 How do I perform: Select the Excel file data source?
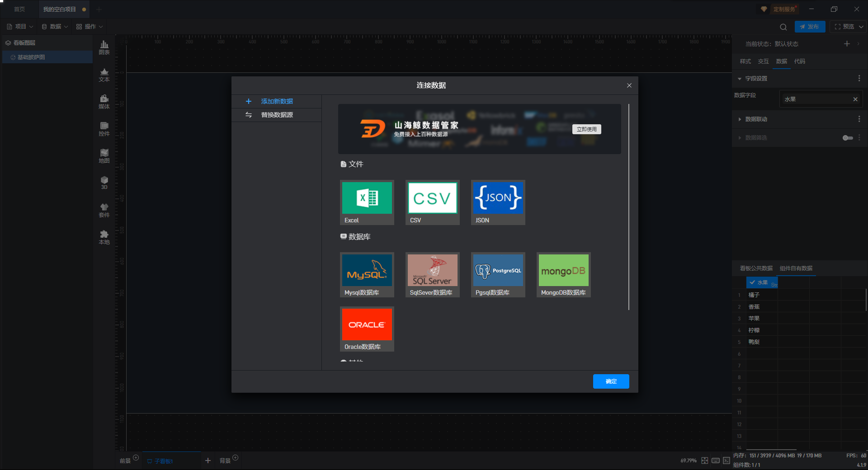tap(367, 202)
